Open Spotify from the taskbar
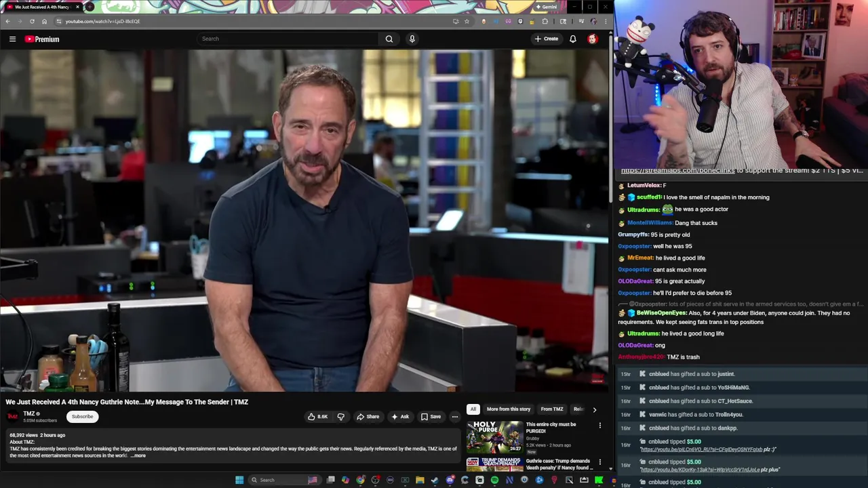 click(x=494, y=480)
